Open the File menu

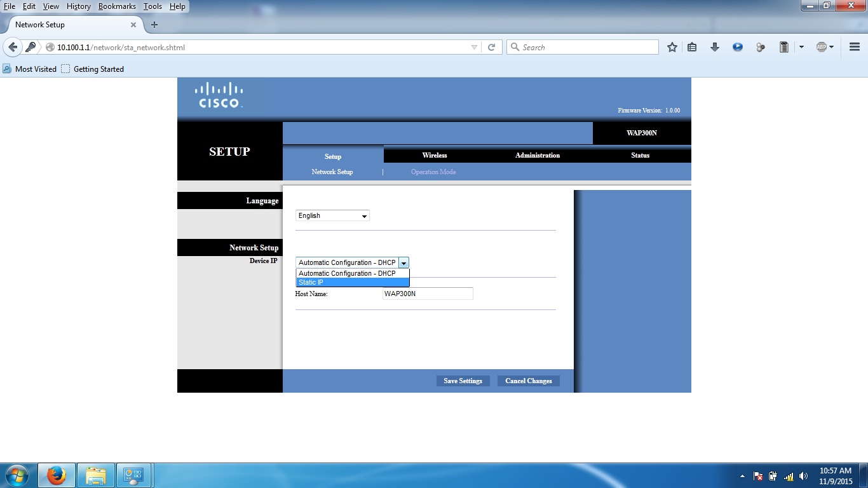pyautogui.click(x=10, y=6)
